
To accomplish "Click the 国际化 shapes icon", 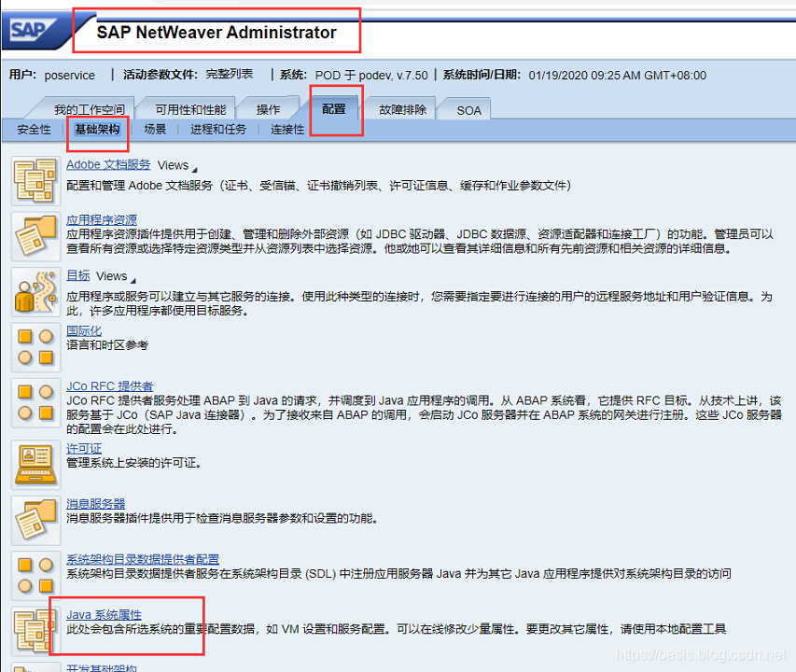I will pos(35,347).
